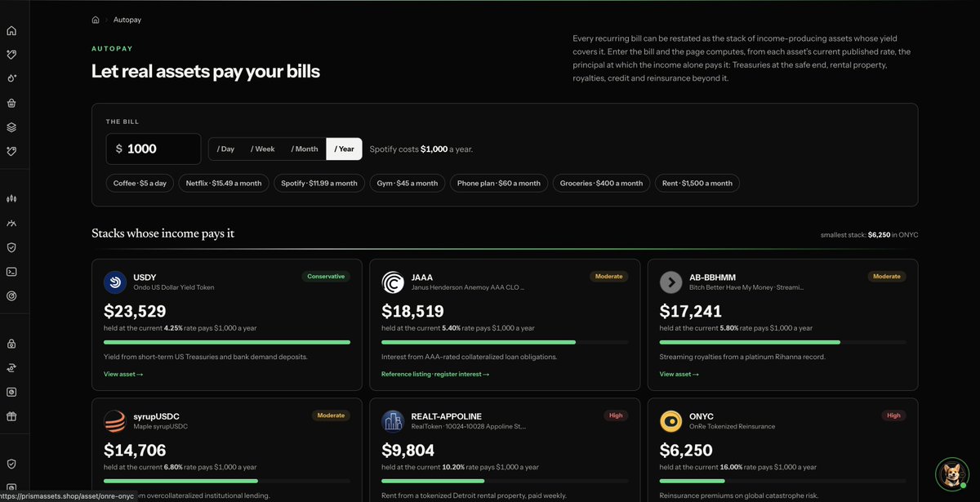Open the flame sparkle sidebar icon
Image resolution: width=980 pixels, height=502 pixels.
pyautogui.click(x=11, y=78)
